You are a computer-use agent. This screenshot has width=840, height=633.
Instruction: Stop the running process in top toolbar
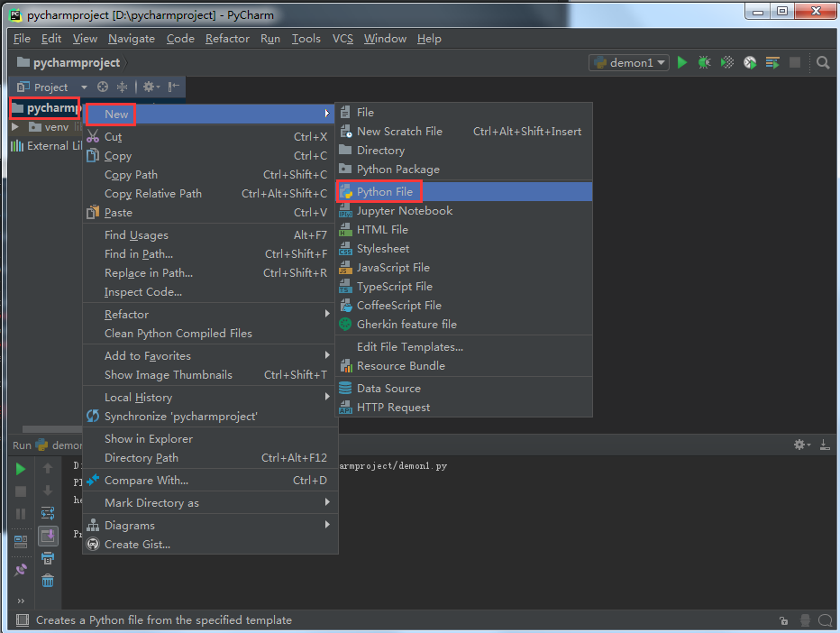795,63
